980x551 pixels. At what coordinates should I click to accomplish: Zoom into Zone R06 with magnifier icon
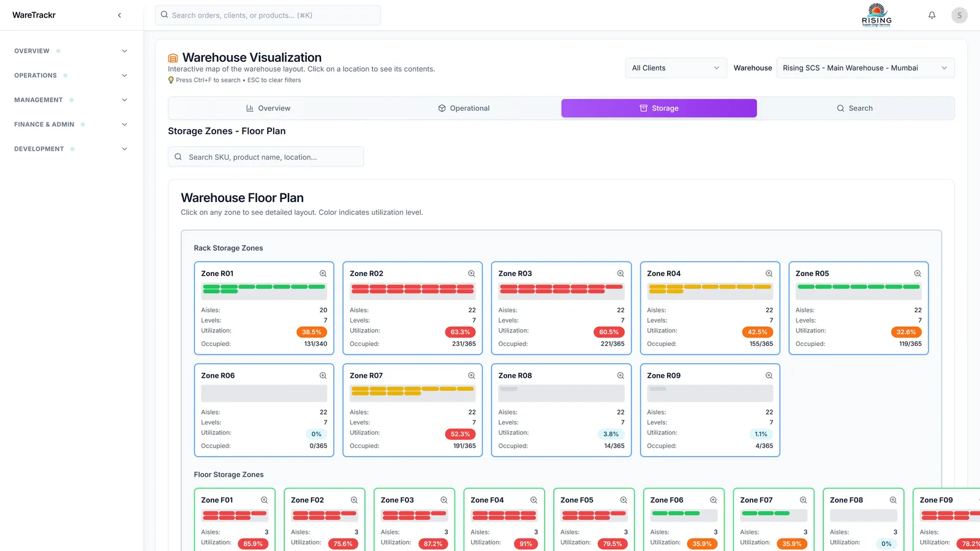[x=323, y=376]
